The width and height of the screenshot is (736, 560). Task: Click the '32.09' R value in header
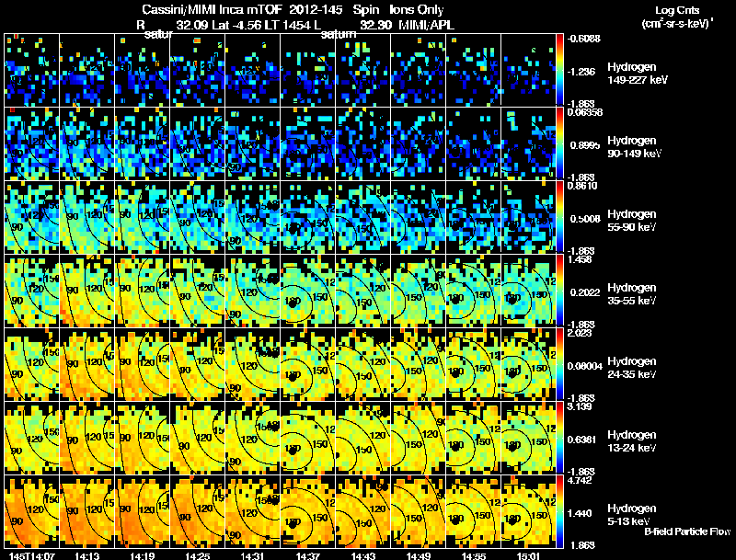pos(192,25)
